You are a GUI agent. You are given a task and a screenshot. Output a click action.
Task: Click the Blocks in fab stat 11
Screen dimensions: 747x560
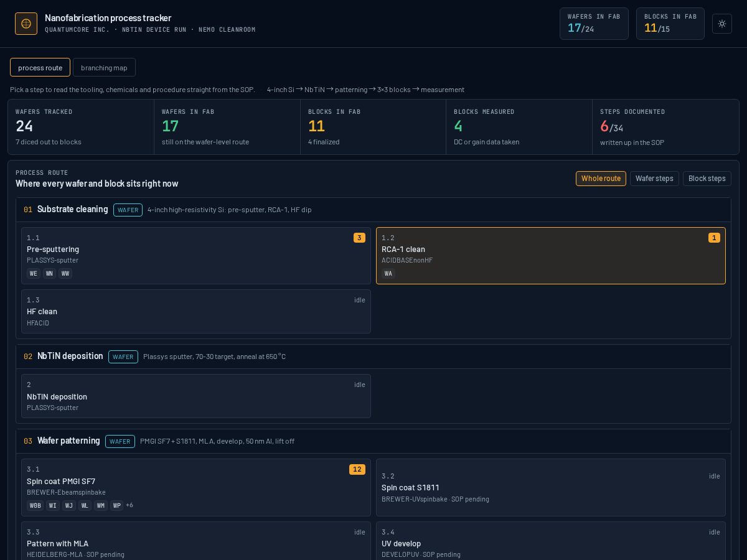click(373, 127)
